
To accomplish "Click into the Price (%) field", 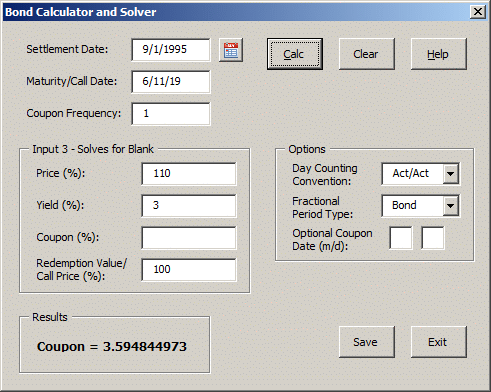I will [x=189, y=174].
